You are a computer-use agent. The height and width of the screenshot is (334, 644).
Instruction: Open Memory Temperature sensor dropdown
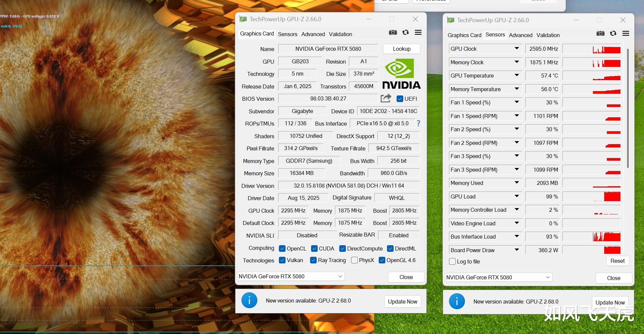(x=517, y=89)
